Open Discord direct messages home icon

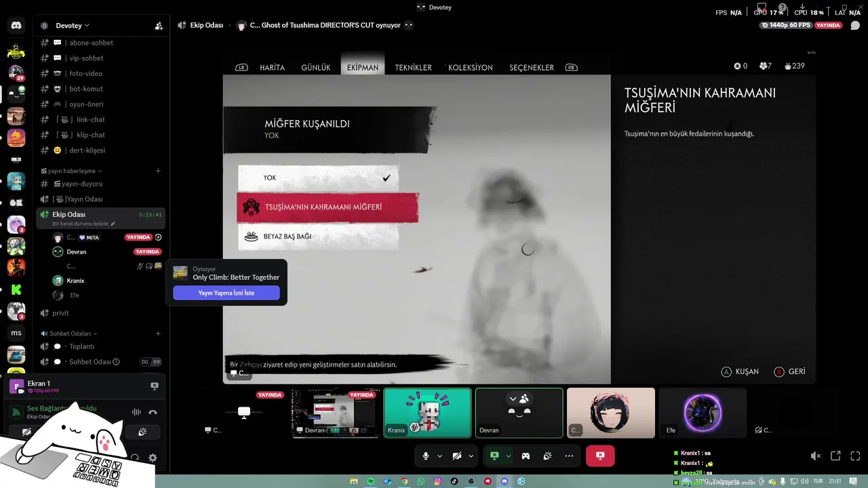16,26
